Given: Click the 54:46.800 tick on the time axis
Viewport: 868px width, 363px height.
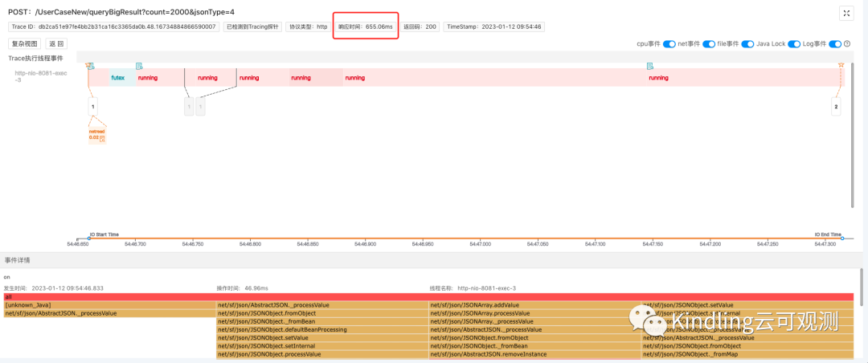Looking at the screenshot, I should 249,244.
